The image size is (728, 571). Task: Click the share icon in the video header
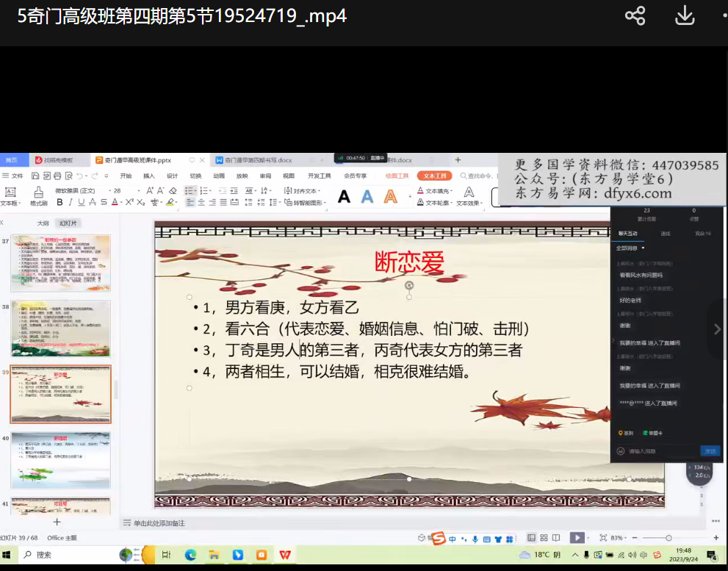coord(635,16)
